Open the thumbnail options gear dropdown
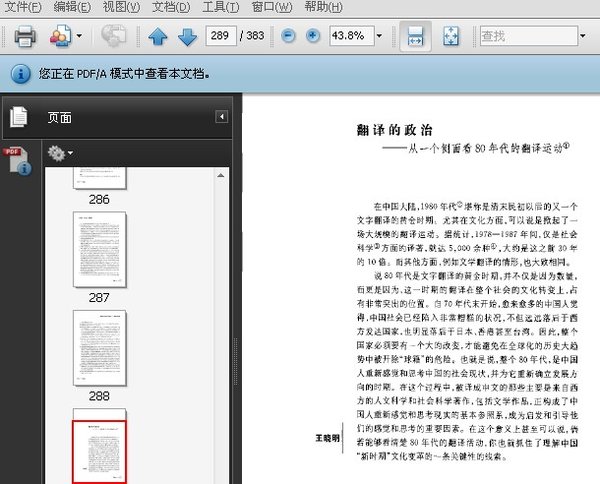This screenshot has height=484, width=600. 60,153
